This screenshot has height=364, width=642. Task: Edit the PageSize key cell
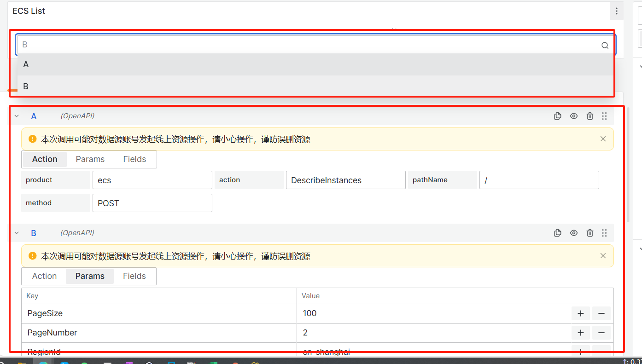(x=159, y=313)
